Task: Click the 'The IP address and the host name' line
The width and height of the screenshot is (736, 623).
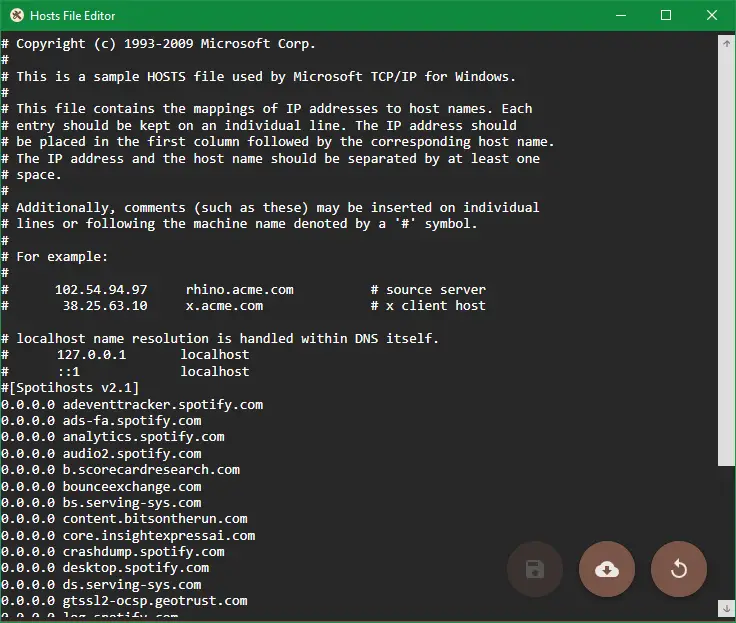Action: (x=270, y=159)
